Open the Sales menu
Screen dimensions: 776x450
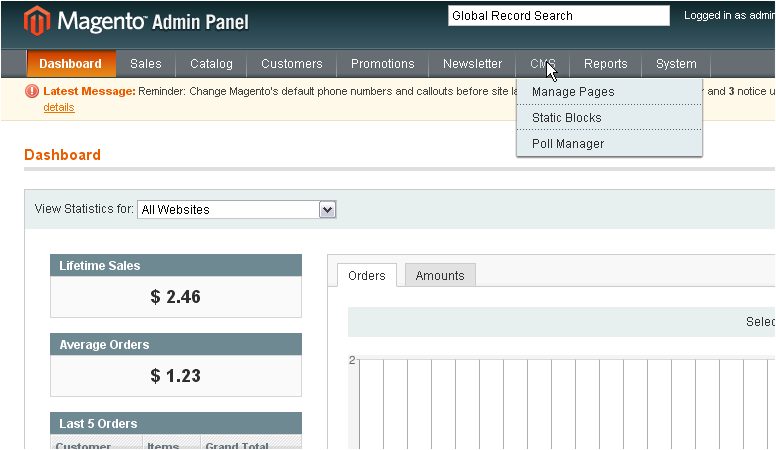[146, 64]
